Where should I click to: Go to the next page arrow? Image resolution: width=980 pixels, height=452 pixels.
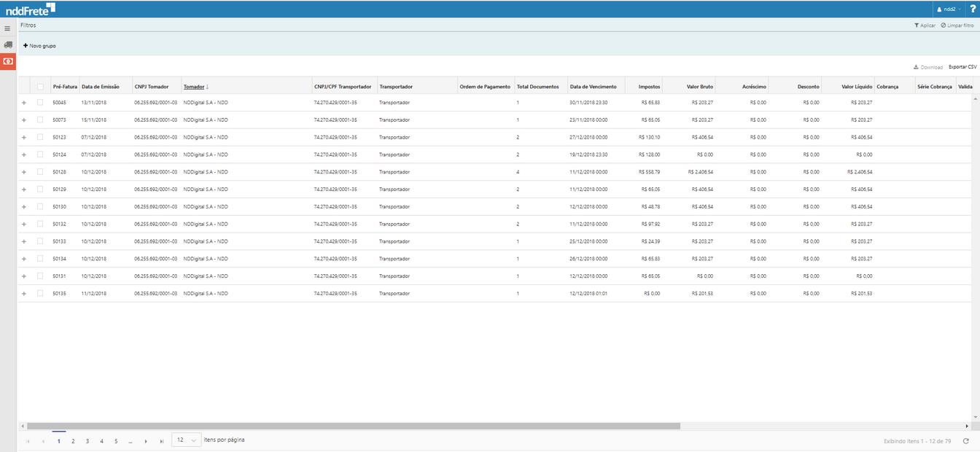point(146,441)
